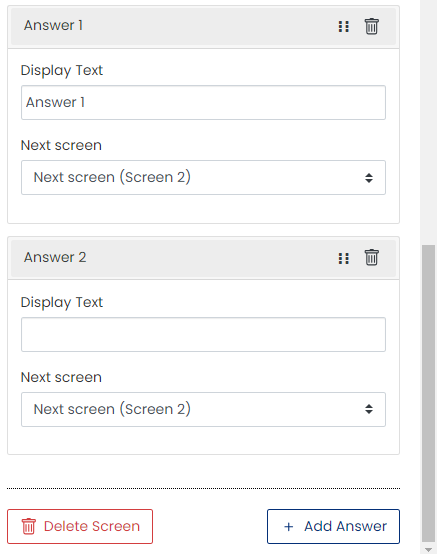
Task: Focus the empty Answer 2 Display Text field
Action: pos(203,334)
